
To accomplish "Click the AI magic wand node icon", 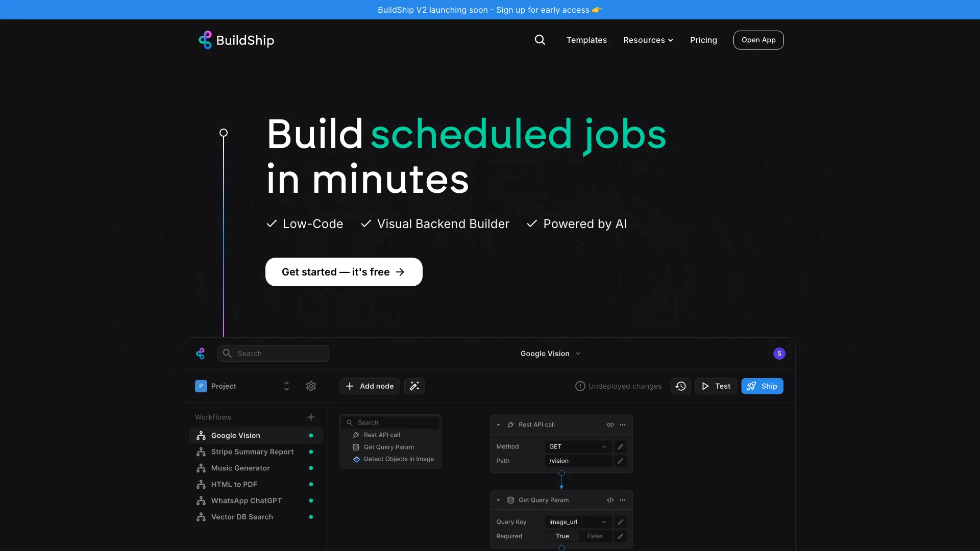I will coord(414,386).
